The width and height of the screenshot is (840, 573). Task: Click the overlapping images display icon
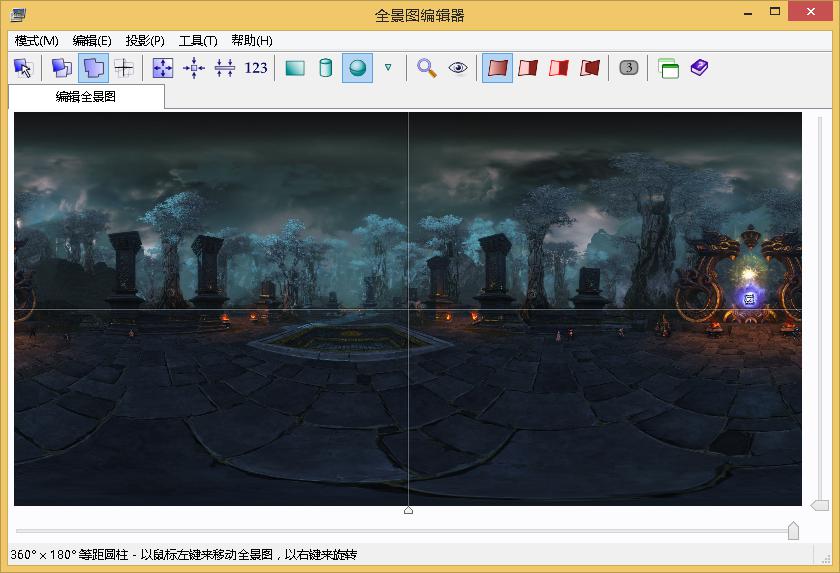click(62, 68)
